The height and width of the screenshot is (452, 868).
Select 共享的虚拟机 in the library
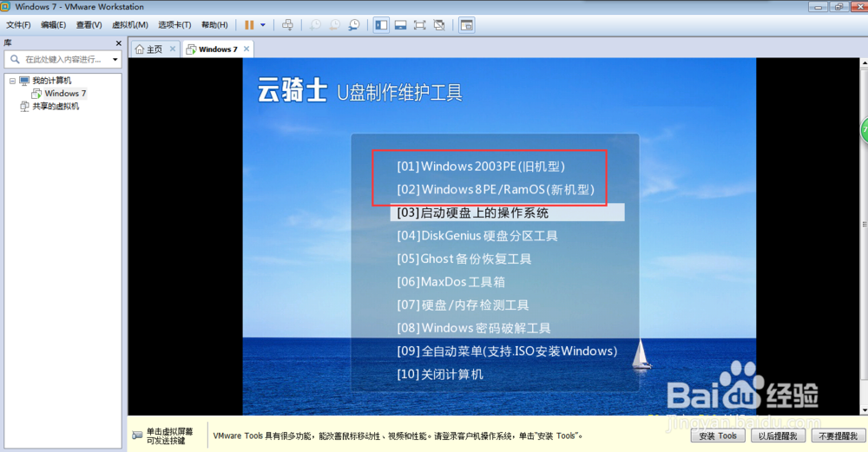(56, 106)
